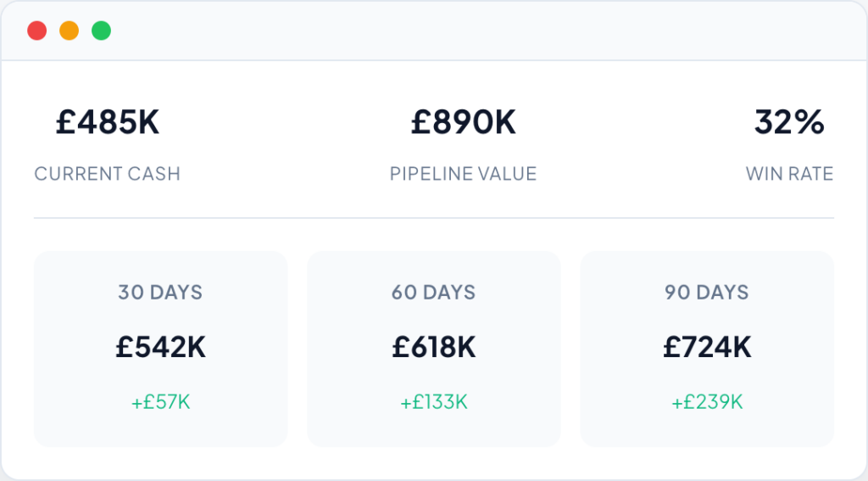The image size is (868, 481).
Task: Select the £542K forecast amount
Action: pyautogui.click(x=160, y=347)
